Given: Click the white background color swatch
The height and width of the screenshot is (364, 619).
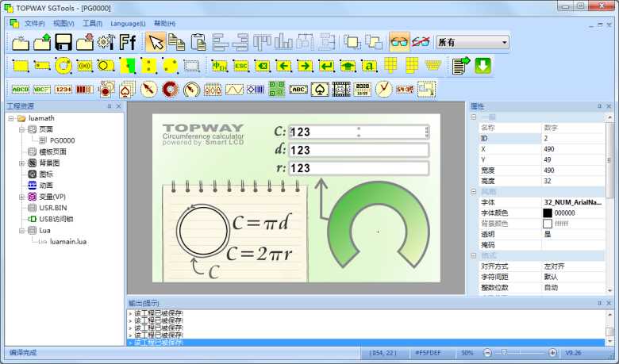Looking at the screenshot, I should (548, 224).
